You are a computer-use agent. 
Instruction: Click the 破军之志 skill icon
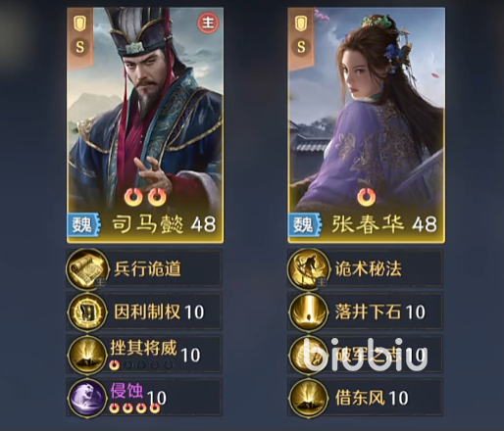(308, 355)
